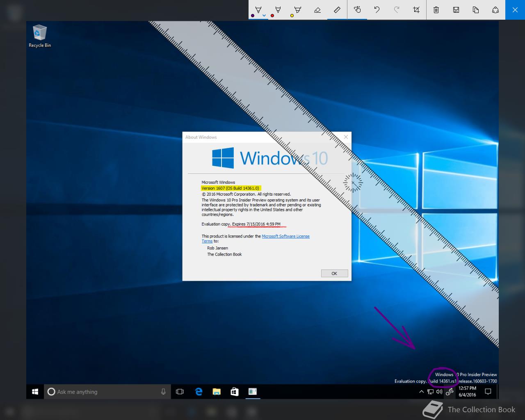This screenshot has width=525, height=420.
Task: Select the pencil tool
Action: tap(278, 10)
